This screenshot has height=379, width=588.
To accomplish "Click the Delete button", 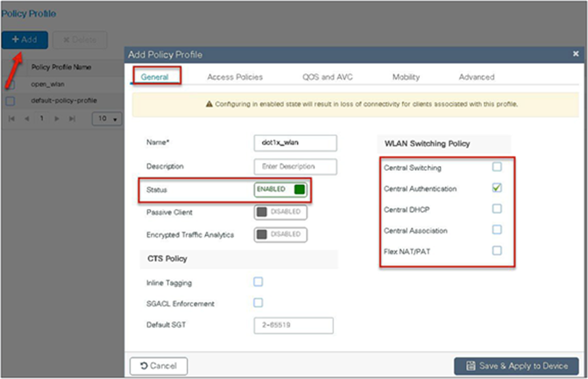I will point(80,39).
